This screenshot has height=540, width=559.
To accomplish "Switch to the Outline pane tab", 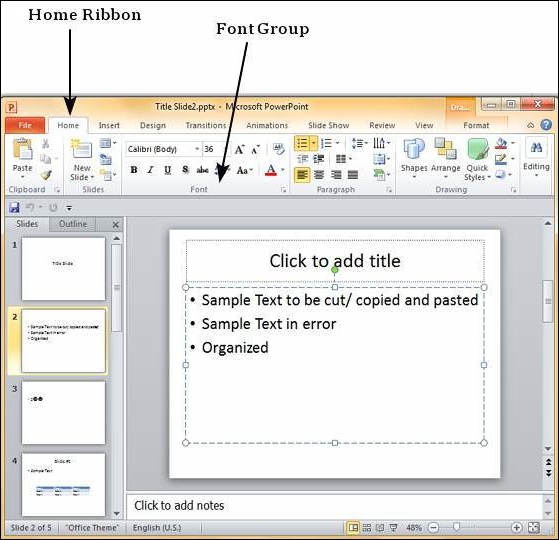I will (x=73, y=224).
